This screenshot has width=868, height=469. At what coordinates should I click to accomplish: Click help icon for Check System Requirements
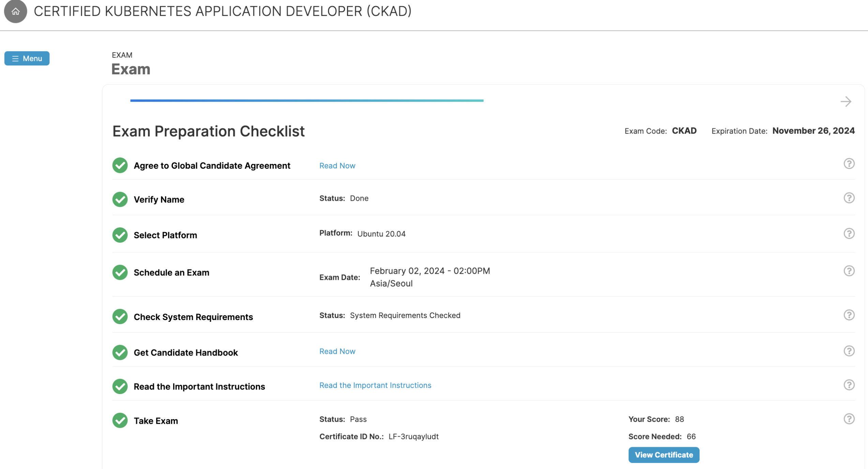click(x=849, y=315)
